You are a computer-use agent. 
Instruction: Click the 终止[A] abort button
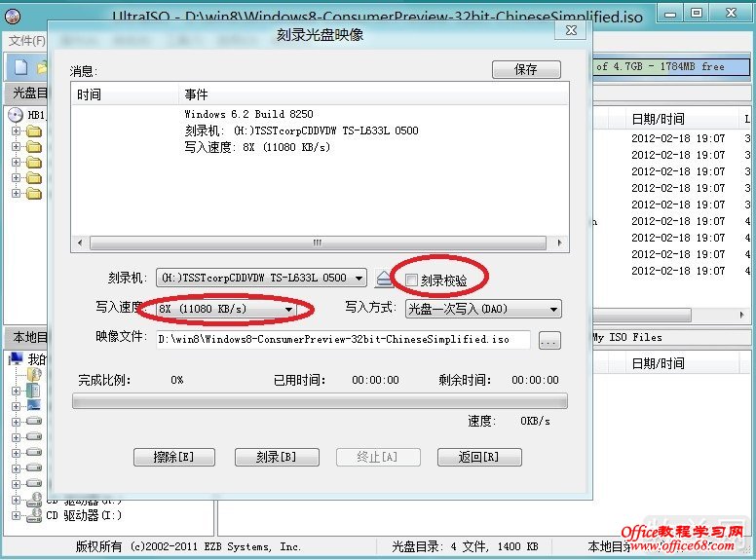click(x=378, y=457)
